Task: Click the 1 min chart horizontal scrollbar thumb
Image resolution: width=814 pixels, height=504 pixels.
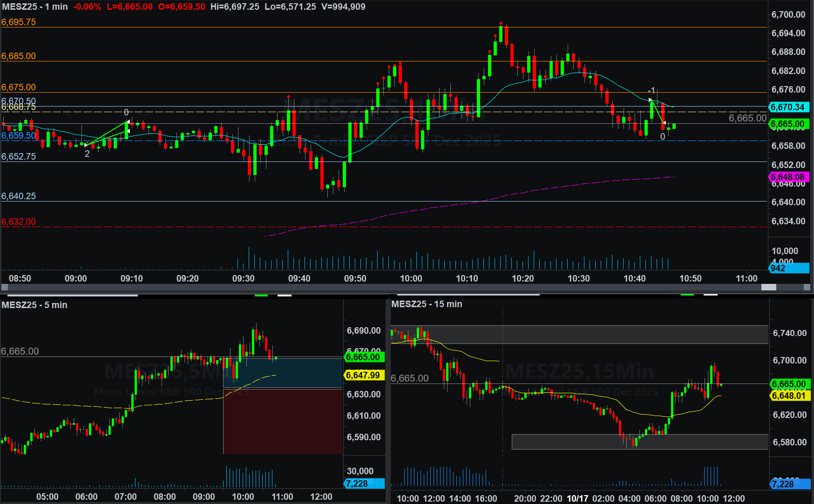Action: click(x=768, y=287)
